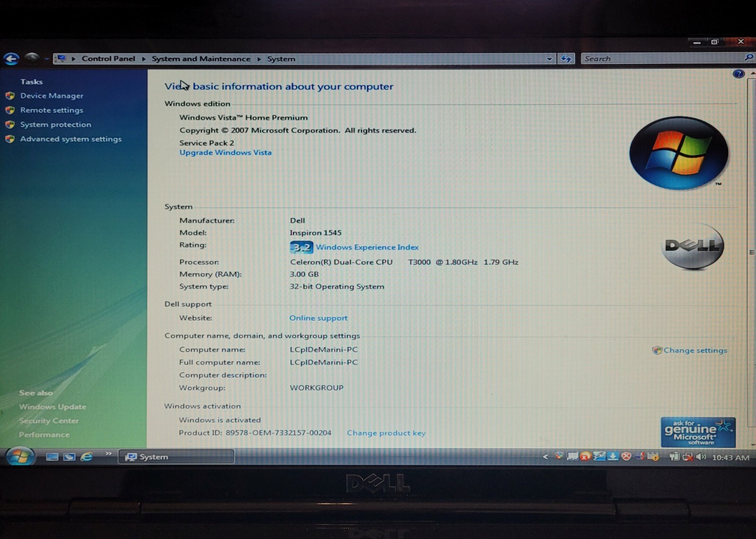
Task: Open Windows Update under See also
Action: click(52, 407)
